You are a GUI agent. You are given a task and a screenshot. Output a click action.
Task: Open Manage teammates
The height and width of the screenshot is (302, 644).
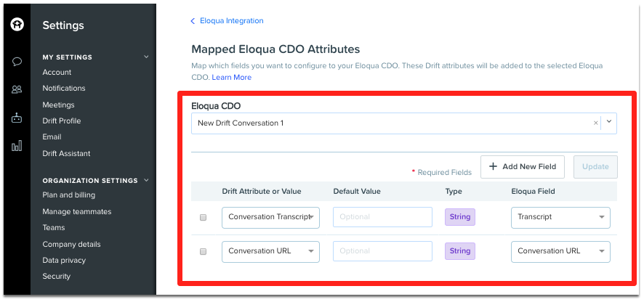[77, 212]
